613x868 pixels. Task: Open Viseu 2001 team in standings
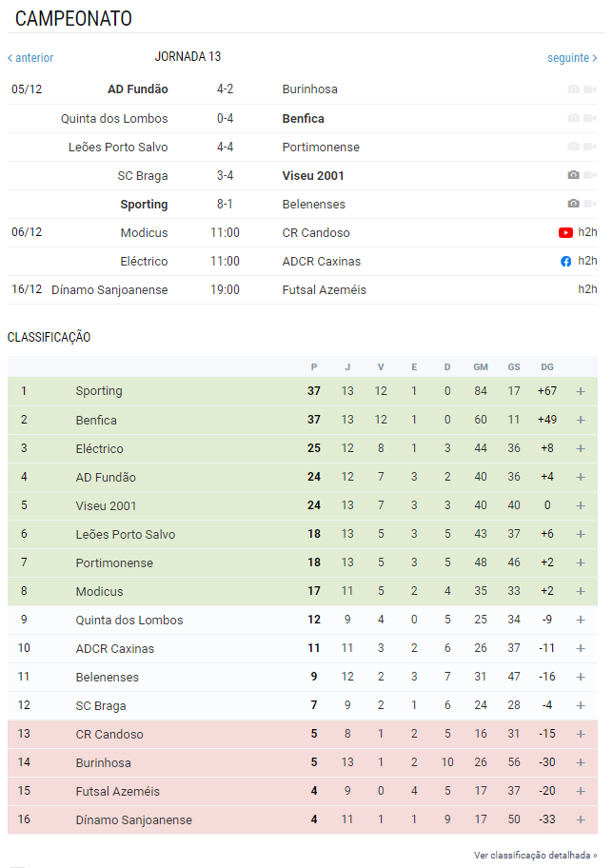coord(106,506)
